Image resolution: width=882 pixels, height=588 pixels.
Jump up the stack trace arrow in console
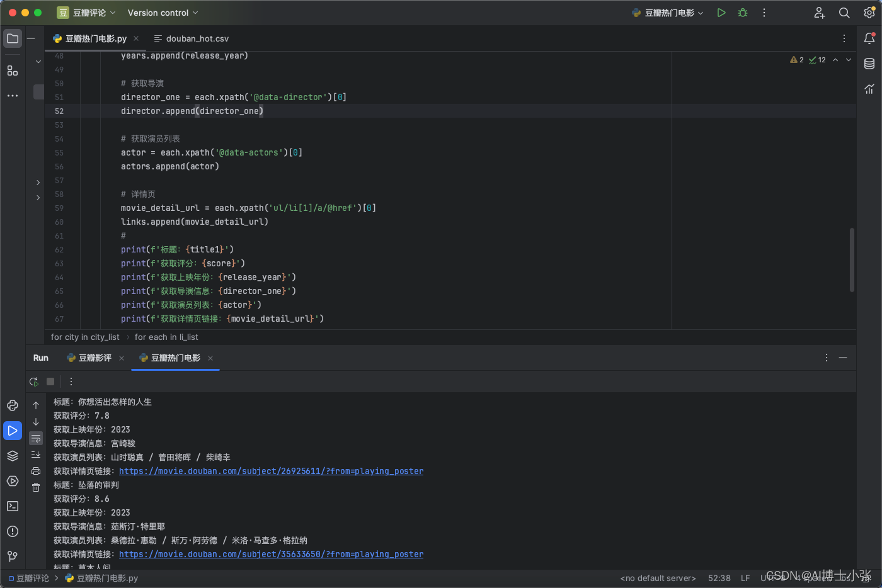coord(36,405)
